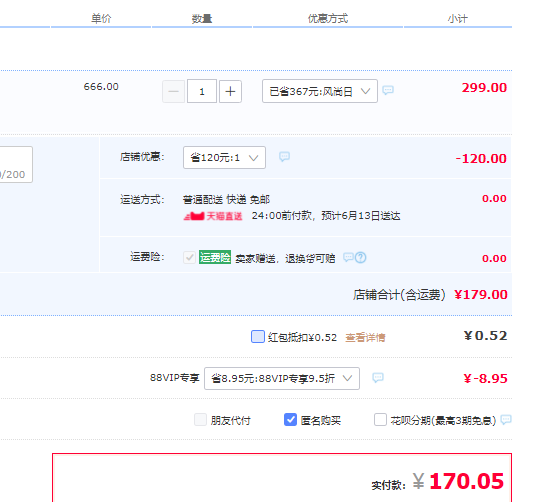
Task: Click comment icon beside 88VIP dropdown
Action: pos(378,377)
